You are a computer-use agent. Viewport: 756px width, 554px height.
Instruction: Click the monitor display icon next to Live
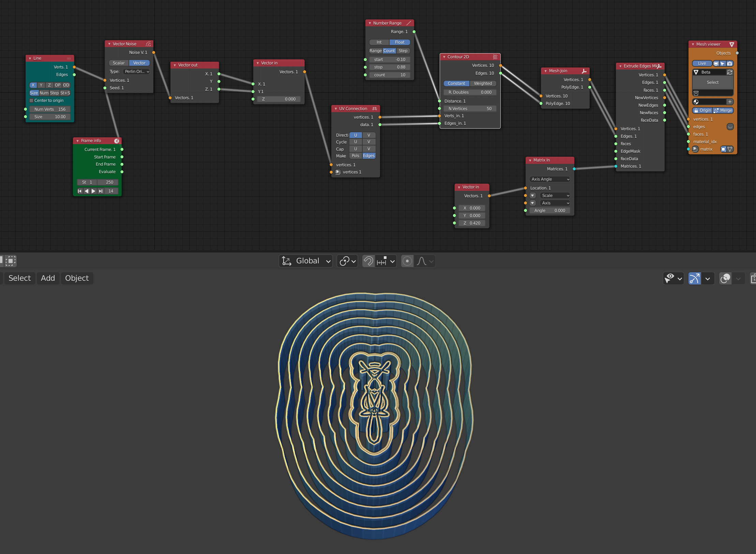(716, 63)
